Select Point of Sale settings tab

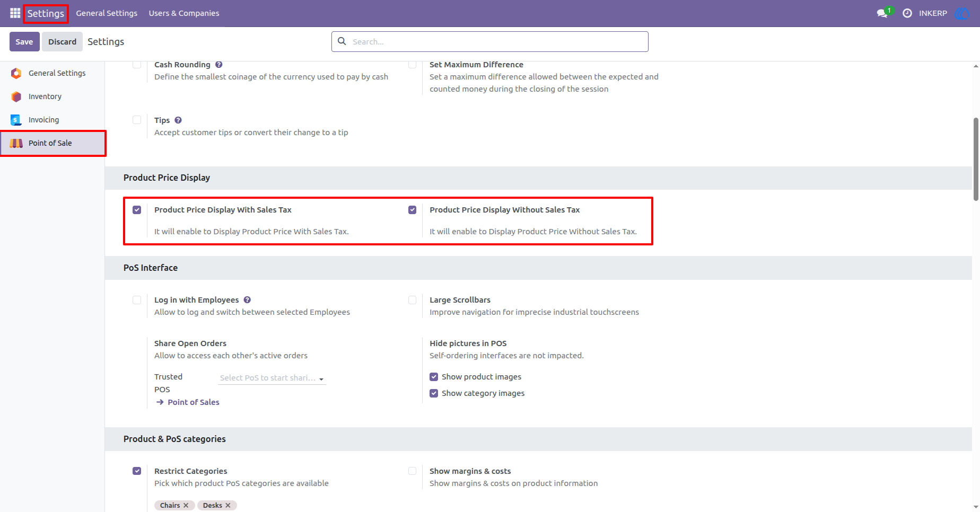click(x=52, y=143)
